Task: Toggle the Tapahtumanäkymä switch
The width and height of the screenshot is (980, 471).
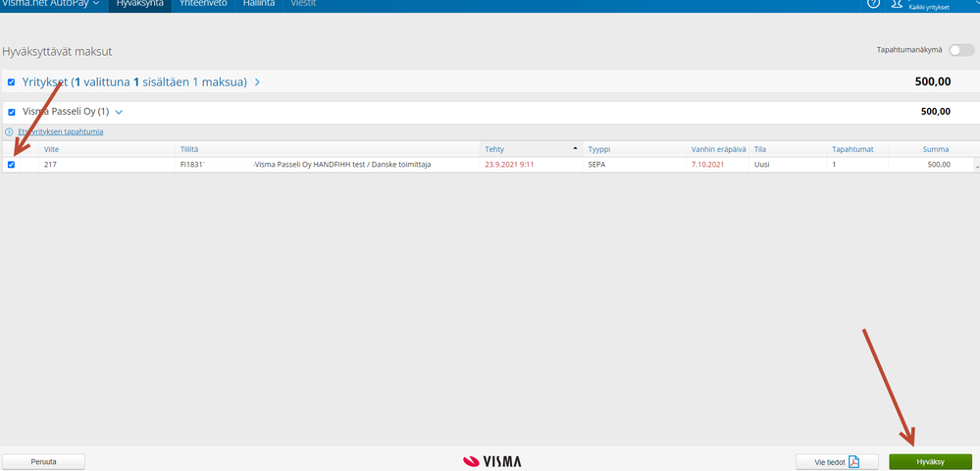Action: point(961,51)
